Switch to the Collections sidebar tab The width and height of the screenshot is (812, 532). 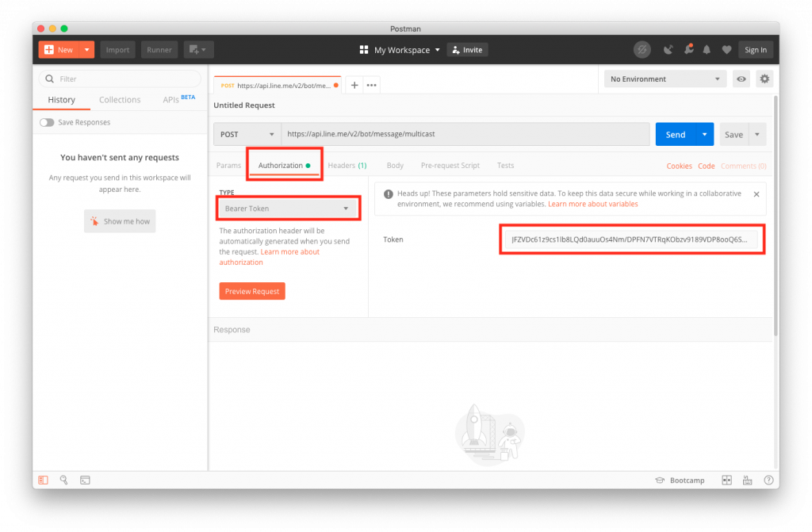coord(120,99)
